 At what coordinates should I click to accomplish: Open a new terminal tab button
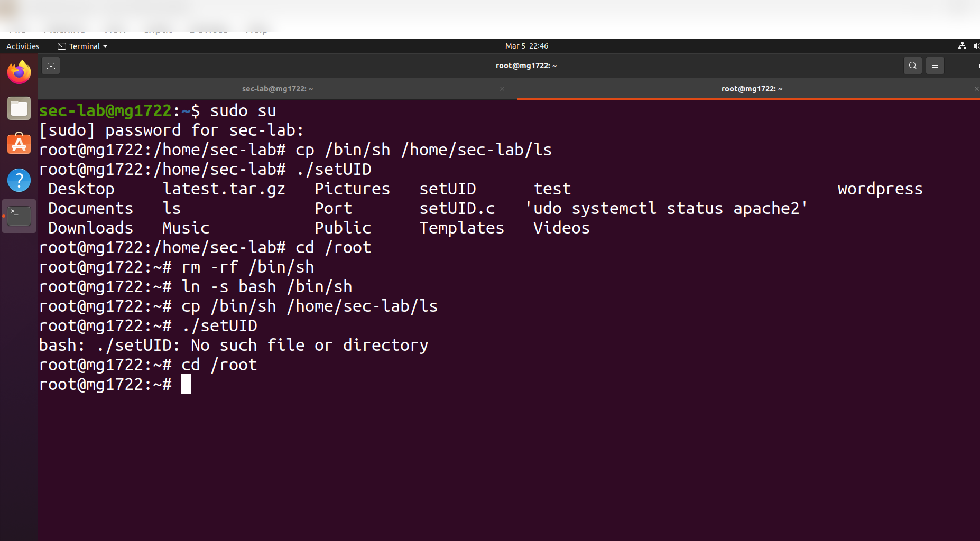(51, 66)
